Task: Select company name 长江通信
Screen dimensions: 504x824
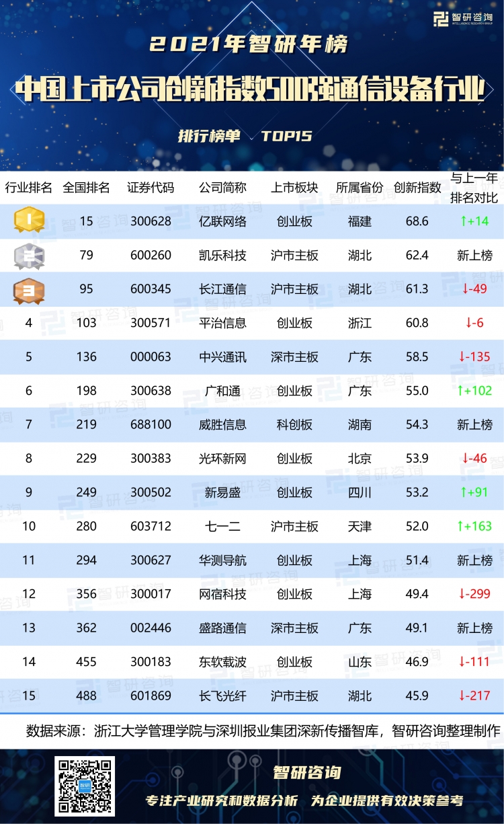Action: coord(223,289)
